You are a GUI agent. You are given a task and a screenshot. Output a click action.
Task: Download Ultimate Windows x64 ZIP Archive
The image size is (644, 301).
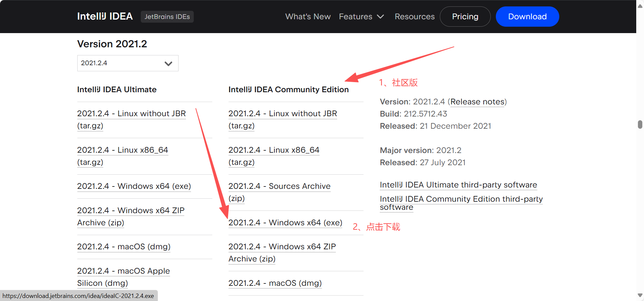131,217
